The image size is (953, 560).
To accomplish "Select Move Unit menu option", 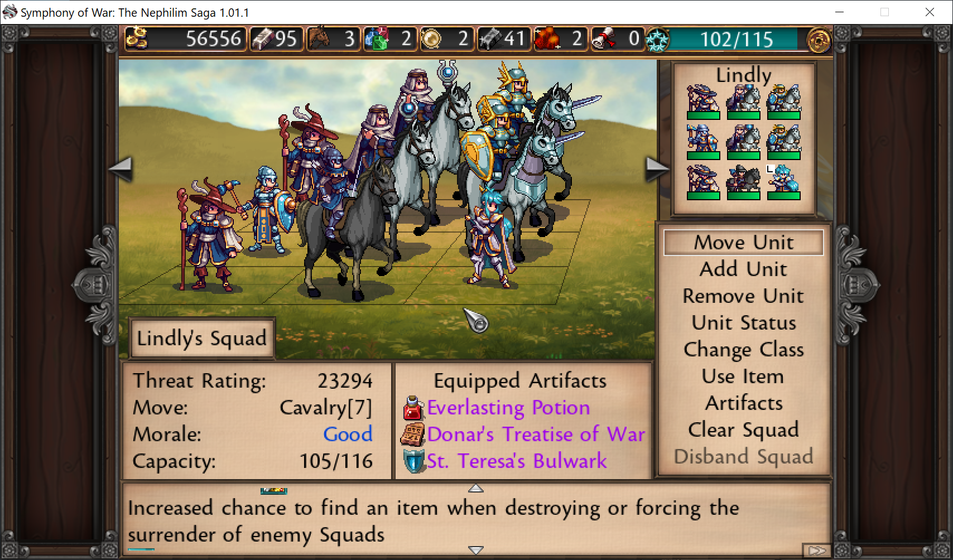I will [744, 243].
